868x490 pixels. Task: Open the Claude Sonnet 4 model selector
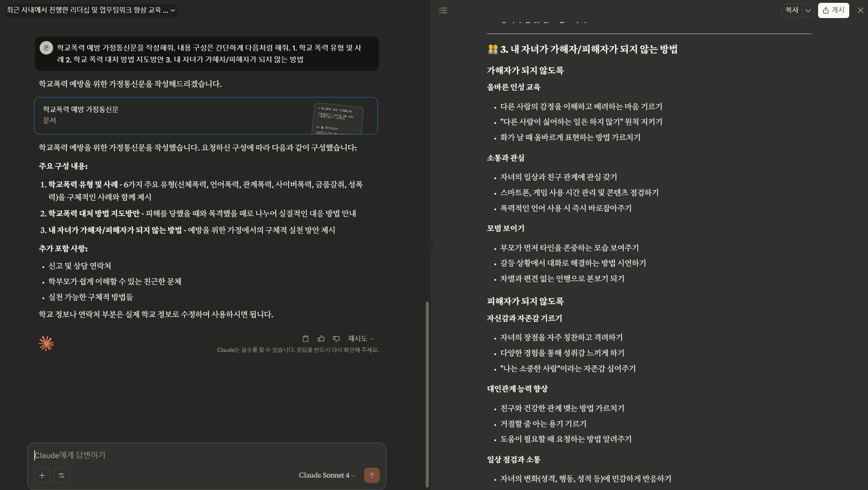(327, 475)
